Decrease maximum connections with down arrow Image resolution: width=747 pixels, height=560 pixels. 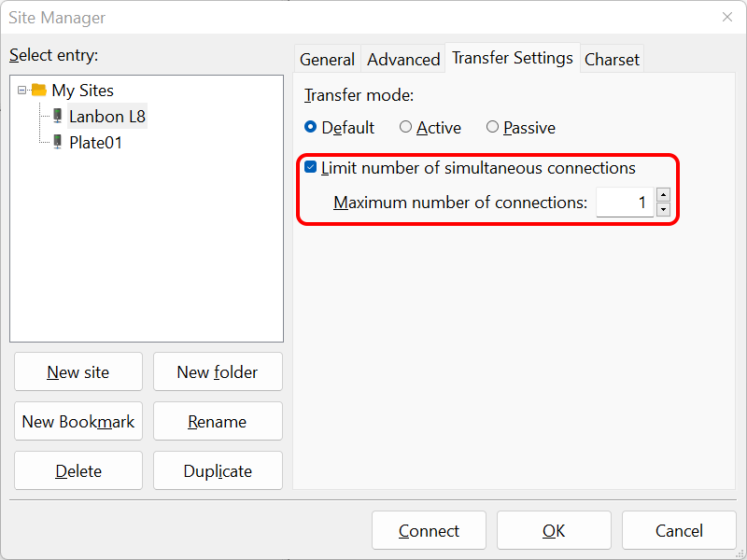point(663,209)
